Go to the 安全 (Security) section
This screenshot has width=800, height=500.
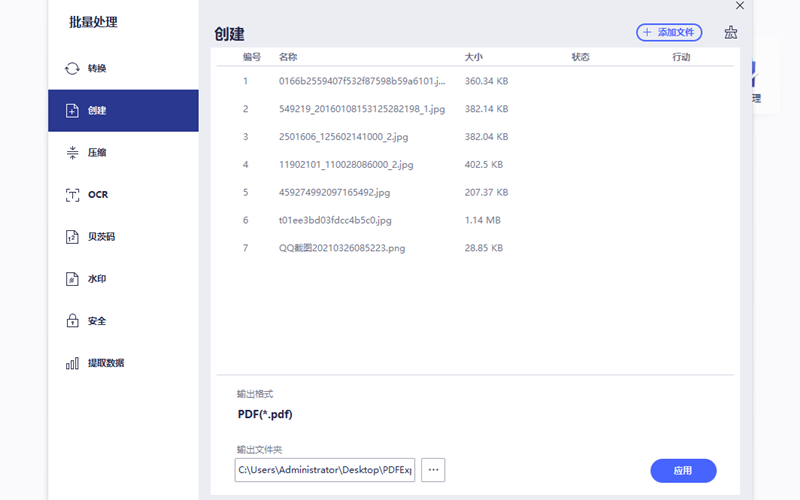click(97, 321)
